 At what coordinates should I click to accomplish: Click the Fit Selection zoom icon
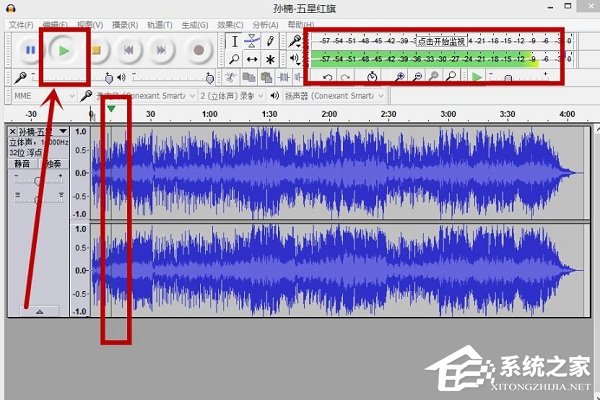click(434, 77)
